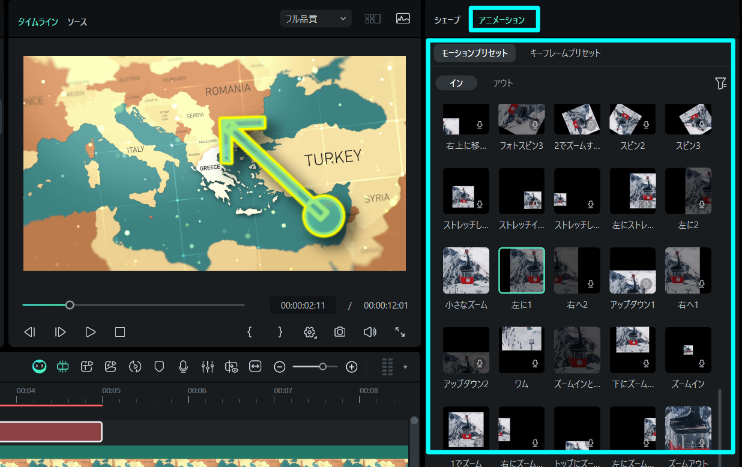
Task: Open the フル画質 quality dropdown
Action: pyautogui.click(x=316, y=19)
